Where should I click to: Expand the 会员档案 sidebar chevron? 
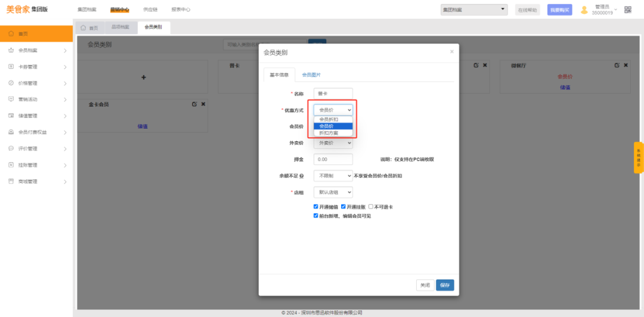pyautogui.click(x=66, y=51)
